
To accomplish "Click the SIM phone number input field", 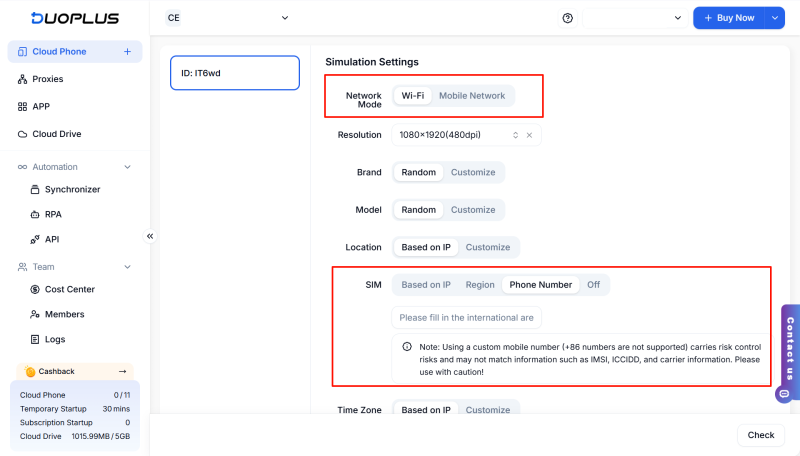I will (x=466, y=318).
